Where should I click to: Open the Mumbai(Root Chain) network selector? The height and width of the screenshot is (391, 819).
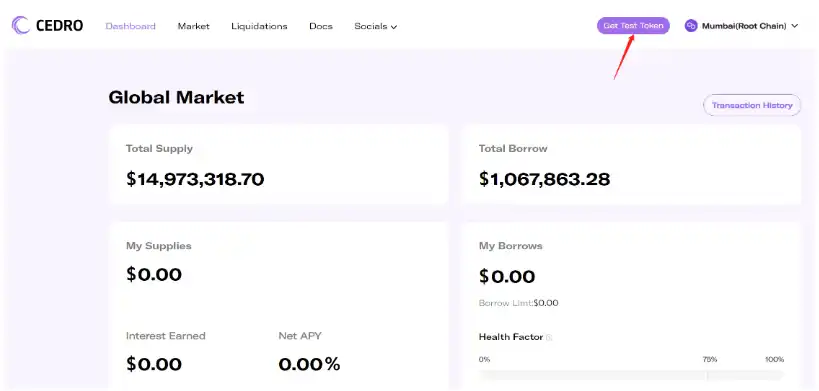pyautogui.click(x=742, y=26)
